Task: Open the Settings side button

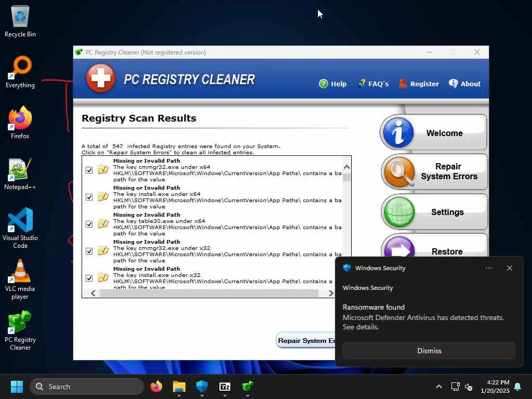Action: 434,212
